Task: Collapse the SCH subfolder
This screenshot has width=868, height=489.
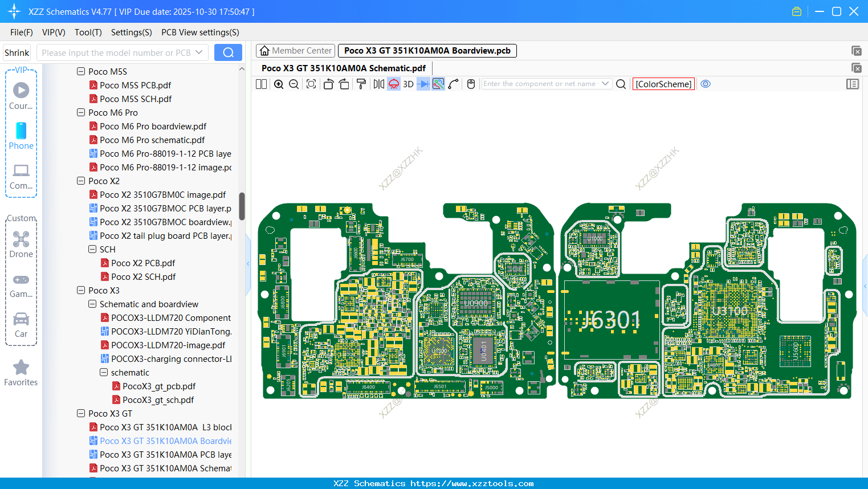Action: pyautogui.click(x=92, y=250)
